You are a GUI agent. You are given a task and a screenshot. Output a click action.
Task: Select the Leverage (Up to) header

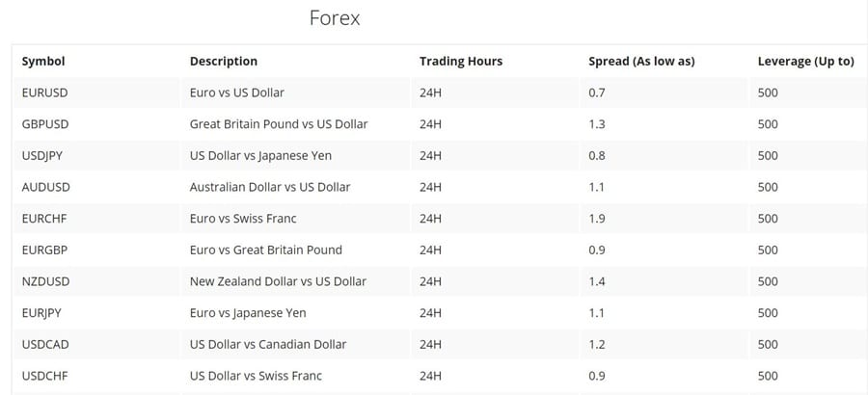coord(806,61)
